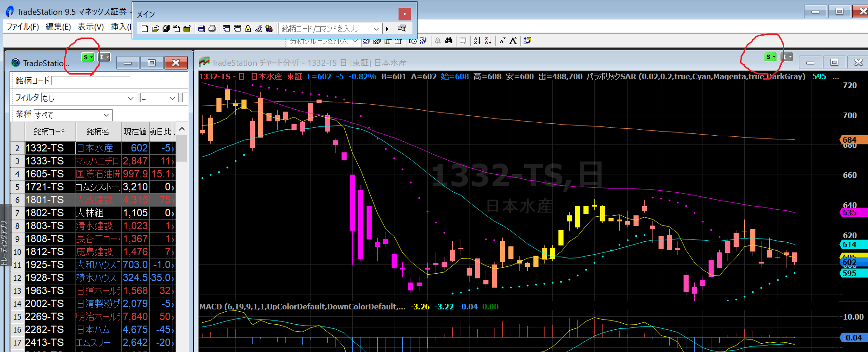Select the 1802-TS 大林組 row
The width and height of the screenshot is (868, 352).
(x=93, y=213)
